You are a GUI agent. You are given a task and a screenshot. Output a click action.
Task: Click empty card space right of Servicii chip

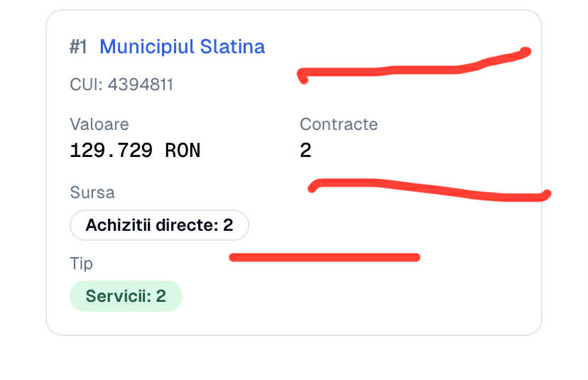click(x=355, y=296)
